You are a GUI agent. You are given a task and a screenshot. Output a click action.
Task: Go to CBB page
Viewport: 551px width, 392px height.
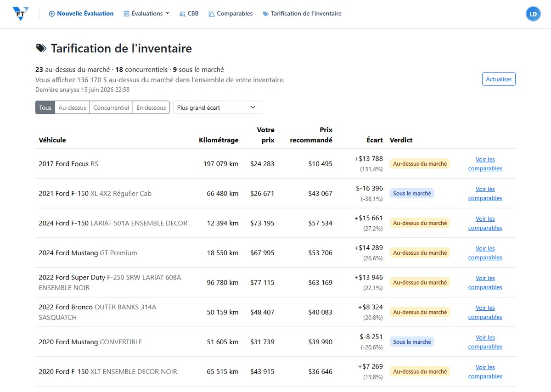point(189,14)
